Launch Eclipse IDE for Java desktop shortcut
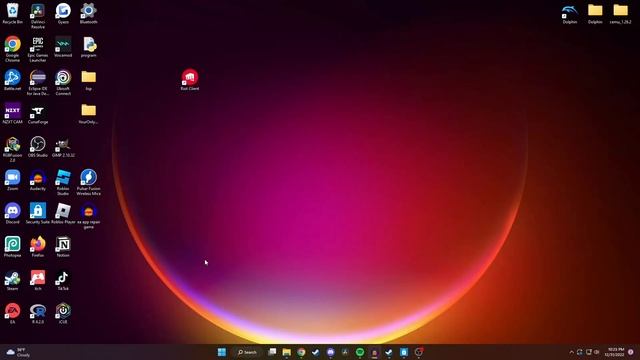 [x=38, y=82]
